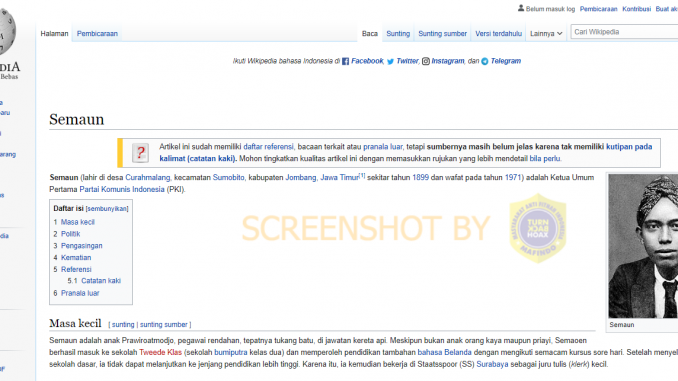
Task: Click the user icon beside Belum masuk log
Action: 521,8
